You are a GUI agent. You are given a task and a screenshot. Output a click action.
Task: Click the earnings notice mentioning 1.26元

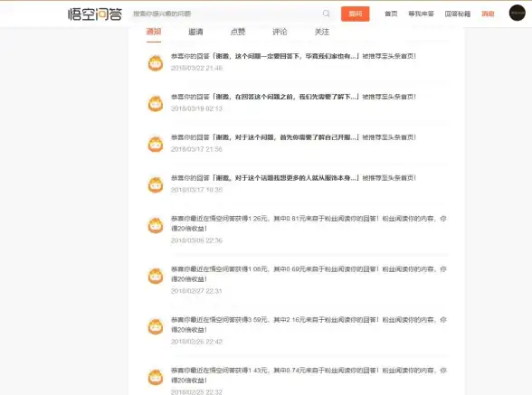click(309, 223)
